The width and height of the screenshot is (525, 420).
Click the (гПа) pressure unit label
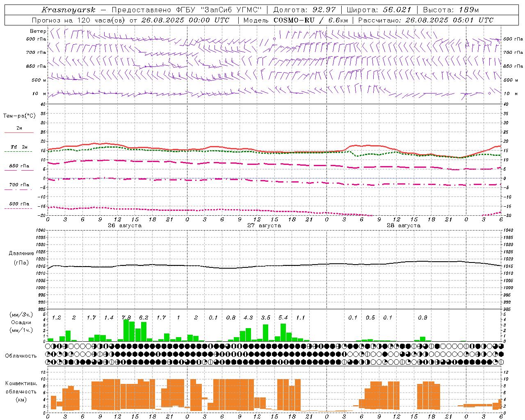pyautogui.click(x=21, y=262)
